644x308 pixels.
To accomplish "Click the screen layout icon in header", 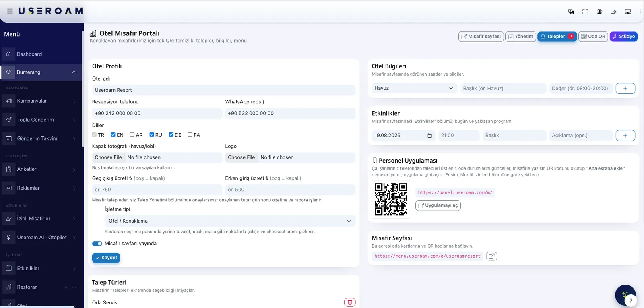I will pos(628,12).
